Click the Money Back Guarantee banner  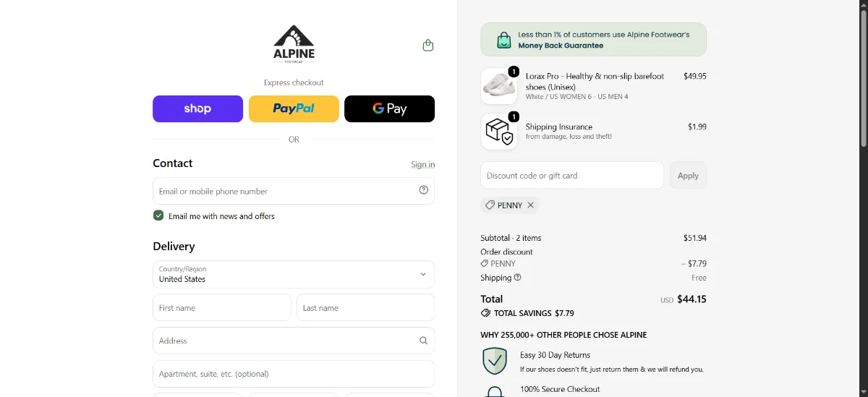[x=593, y=40]
